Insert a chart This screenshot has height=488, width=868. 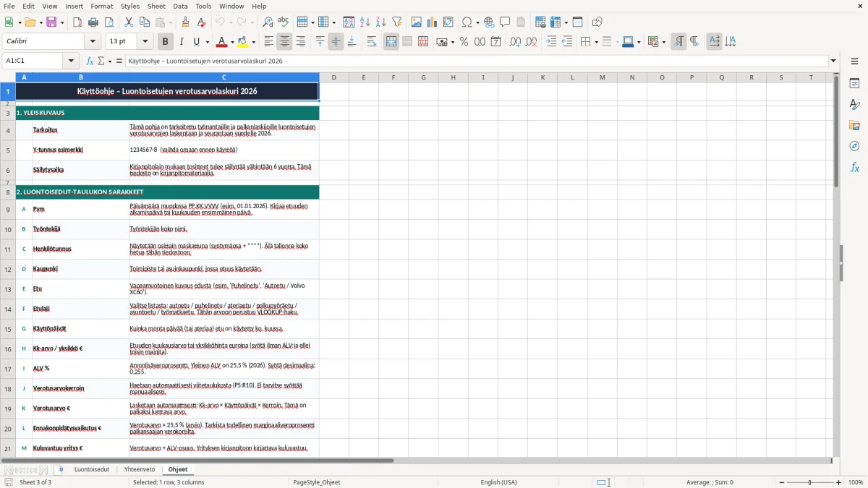pos(433,22)
